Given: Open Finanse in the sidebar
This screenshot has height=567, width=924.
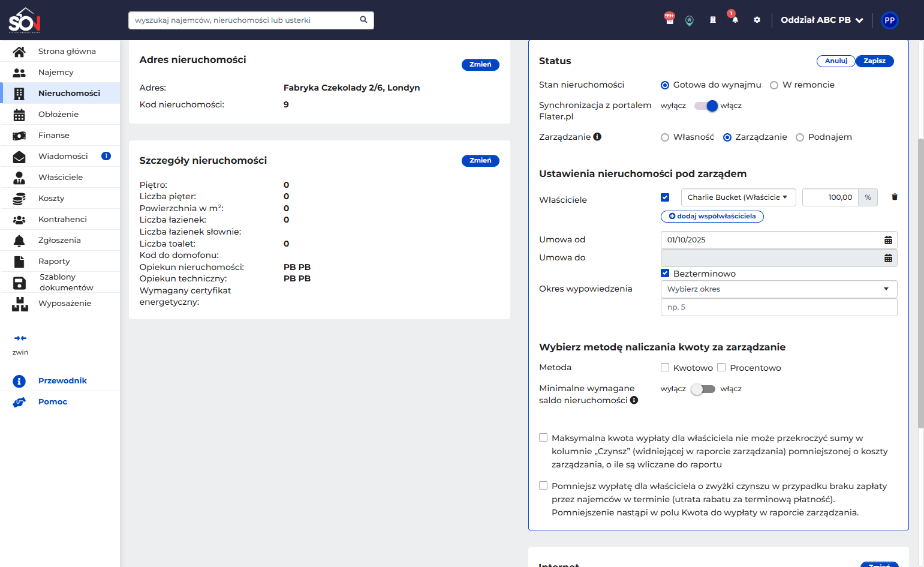Looking at the screenshot, I should (60, 135).
